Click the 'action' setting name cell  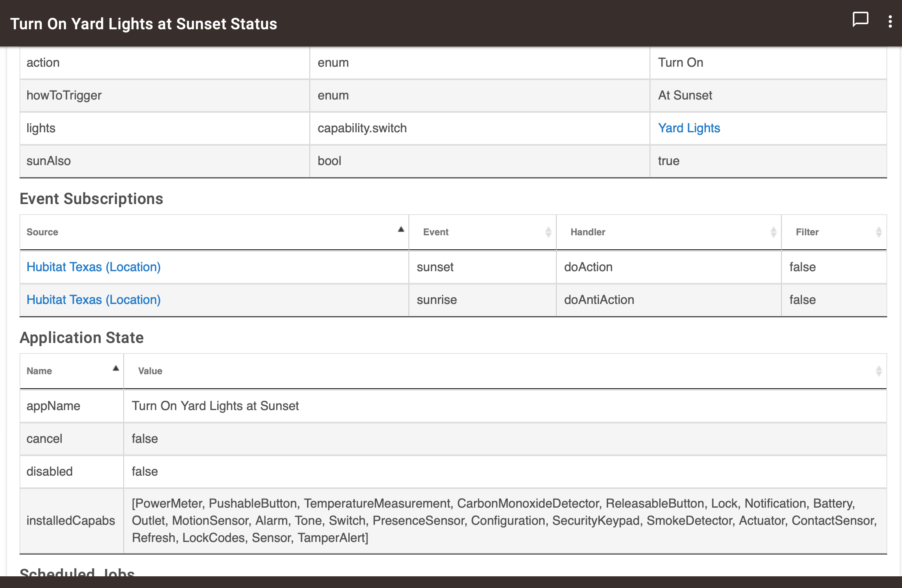pos(165,62)
